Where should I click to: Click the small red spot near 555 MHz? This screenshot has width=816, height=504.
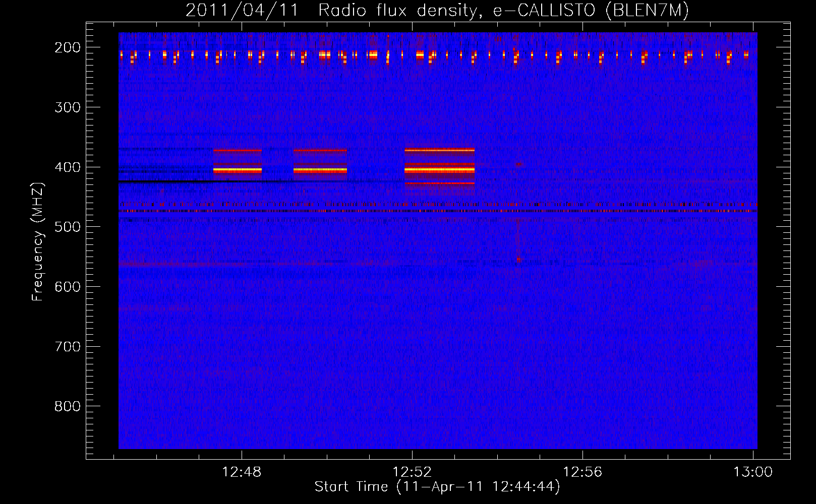(518, 260)
